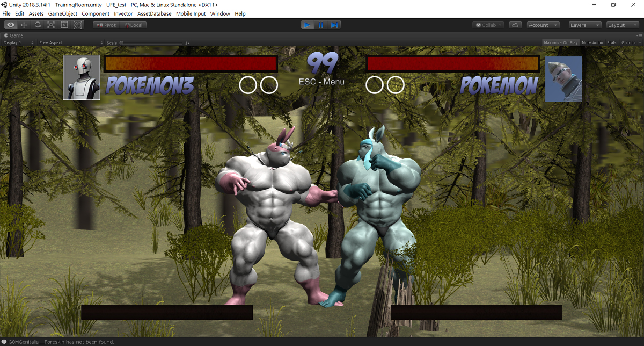This screenshot has width=644, height=346.
Task: Open the GameObject menu
Action: pyautogui.click(x=63, y=13)
